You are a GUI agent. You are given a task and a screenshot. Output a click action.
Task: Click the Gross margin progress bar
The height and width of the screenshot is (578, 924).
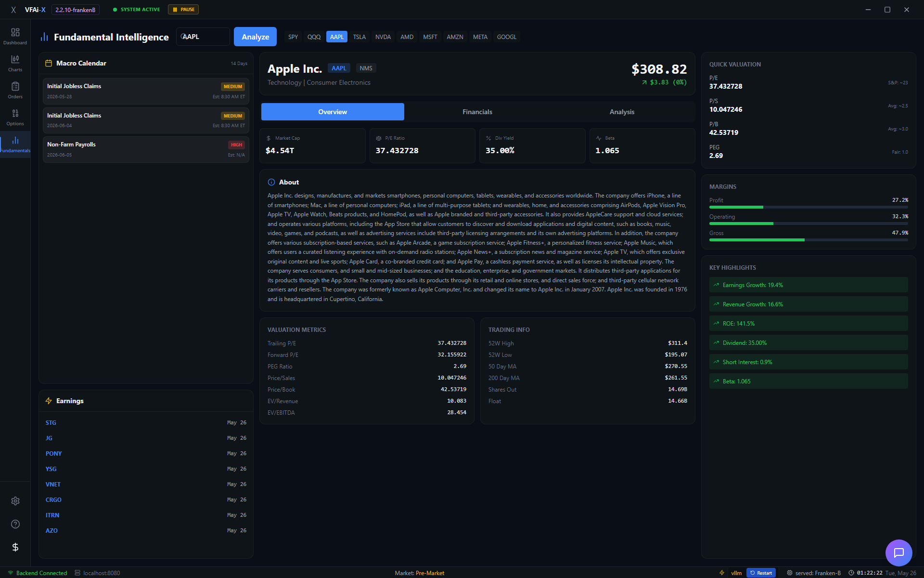[x=808, y=240]
